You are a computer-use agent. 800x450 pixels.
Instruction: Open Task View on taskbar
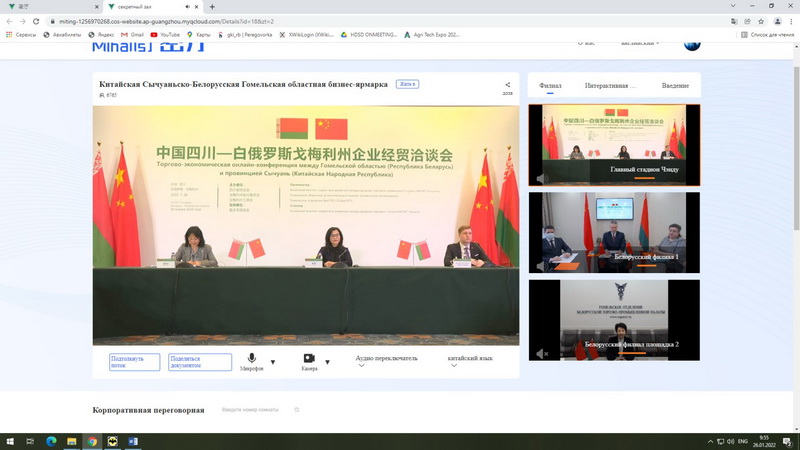[30, 441]
